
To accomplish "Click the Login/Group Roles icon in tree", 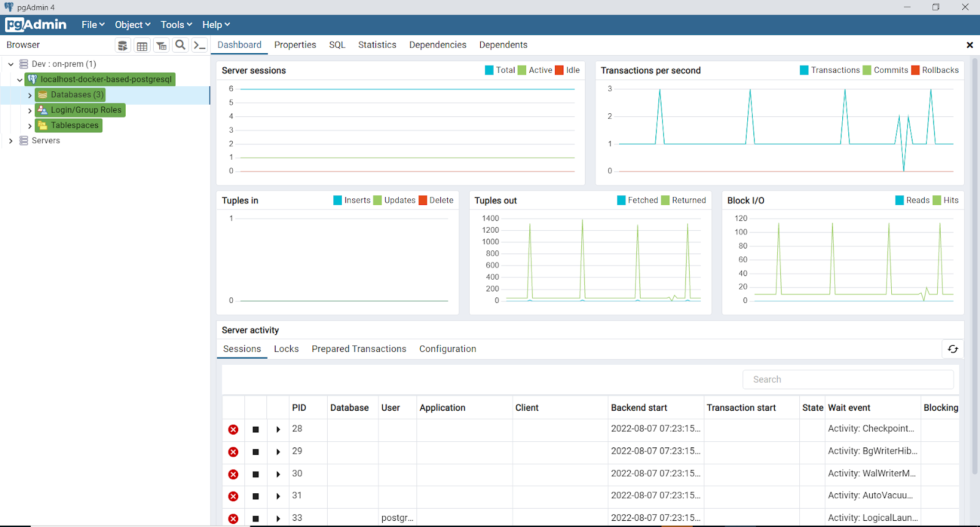I will (43, 110).
